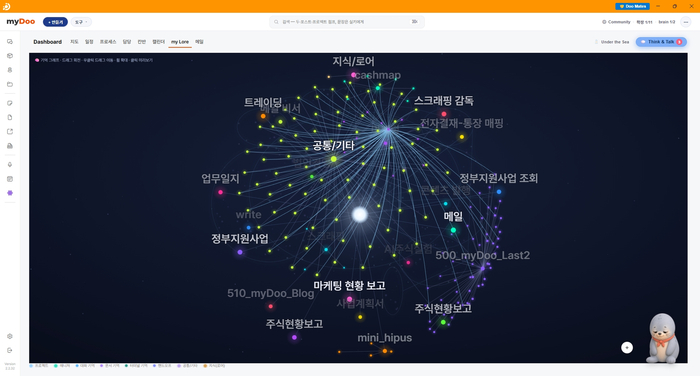Switch to the 캘린더 tab

coord(158,42)
